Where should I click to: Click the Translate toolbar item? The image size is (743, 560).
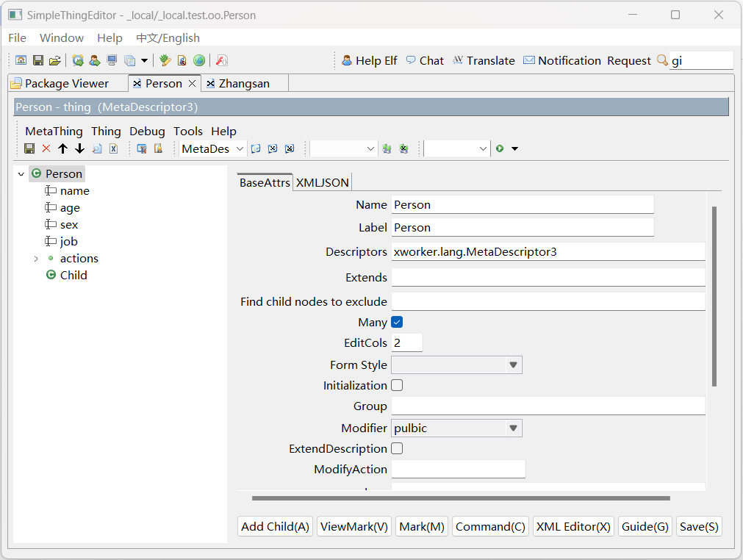tap(483, 60)
